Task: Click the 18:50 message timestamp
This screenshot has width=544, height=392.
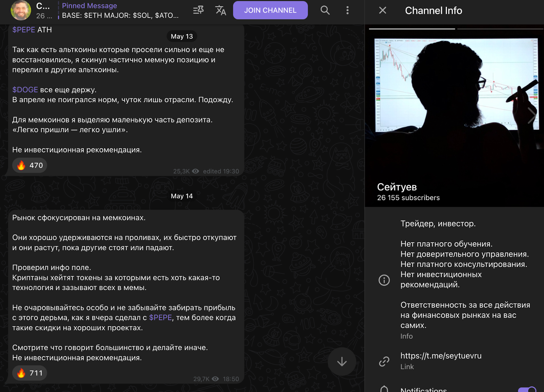Action: (231, 379)
